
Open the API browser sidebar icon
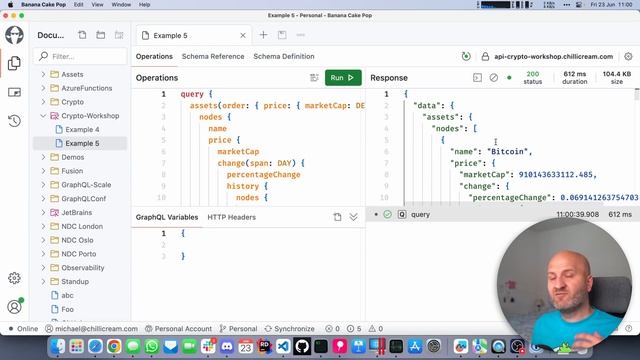tap(14, 92)
